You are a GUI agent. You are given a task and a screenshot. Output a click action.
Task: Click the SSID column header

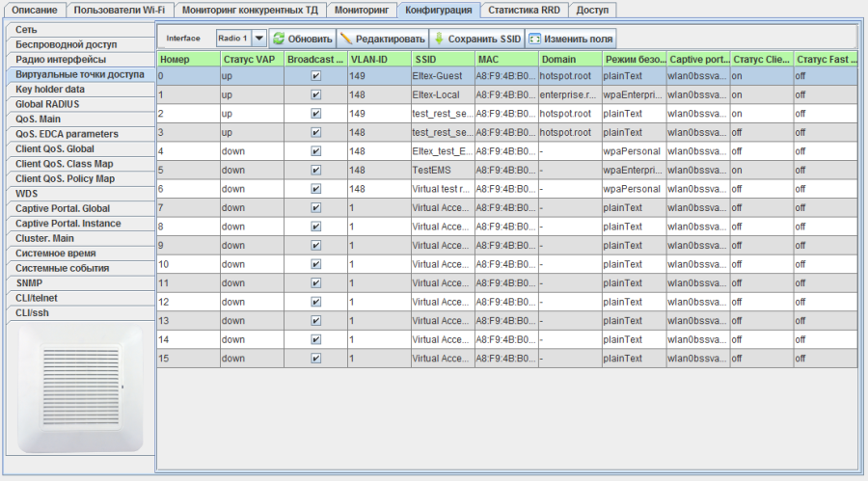(x=443, y=59)
